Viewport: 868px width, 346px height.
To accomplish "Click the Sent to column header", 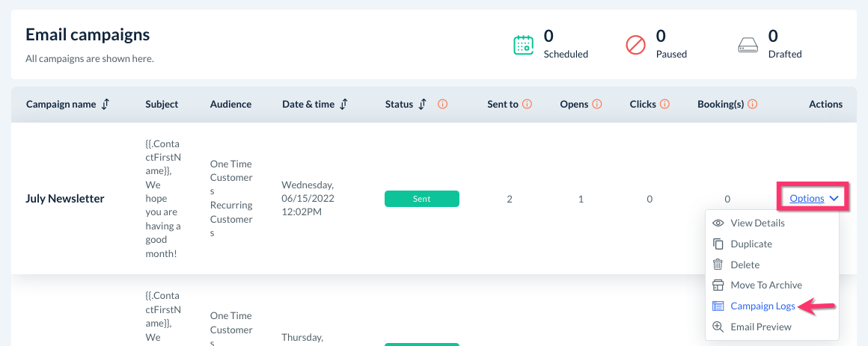I will pyautogui.click(x=503, y=104).
